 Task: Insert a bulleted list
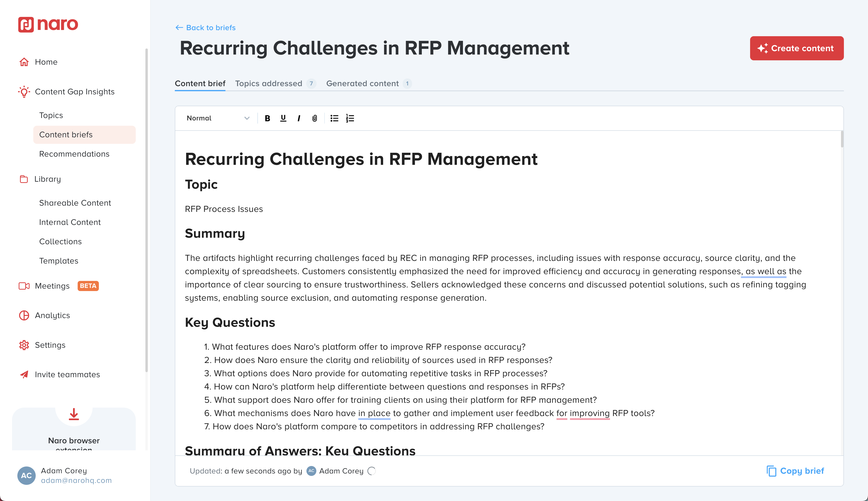pyautogui.click(x=334, y=118)
